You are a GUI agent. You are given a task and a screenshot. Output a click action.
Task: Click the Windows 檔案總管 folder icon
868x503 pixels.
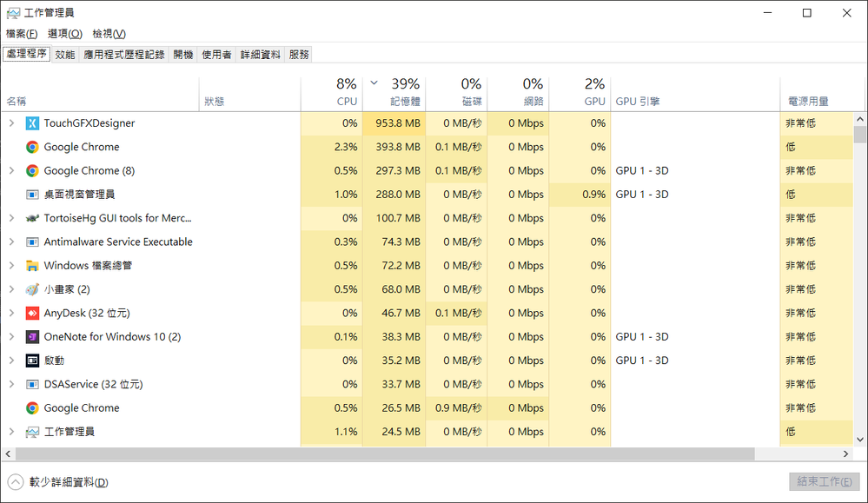(32, 265)
